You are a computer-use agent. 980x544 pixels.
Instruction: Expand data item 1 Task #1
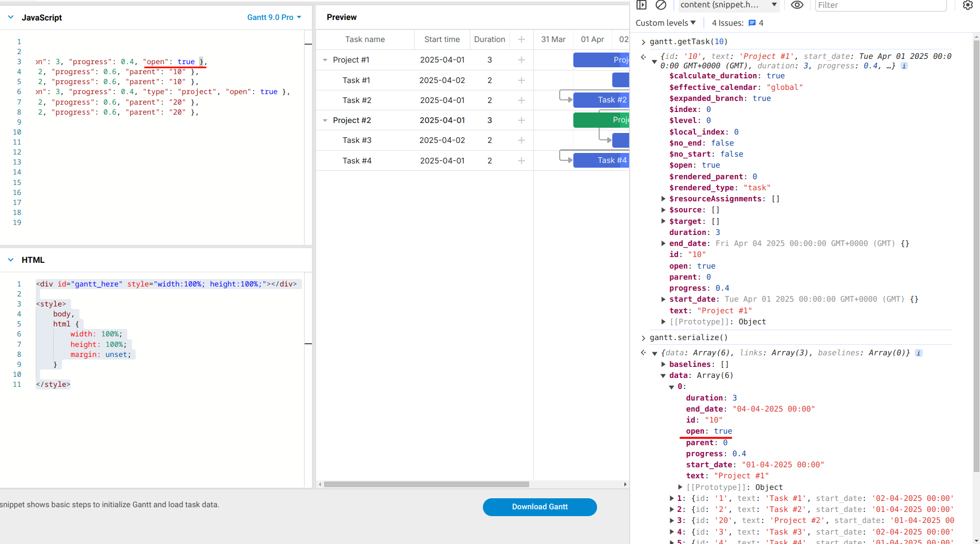672,498
